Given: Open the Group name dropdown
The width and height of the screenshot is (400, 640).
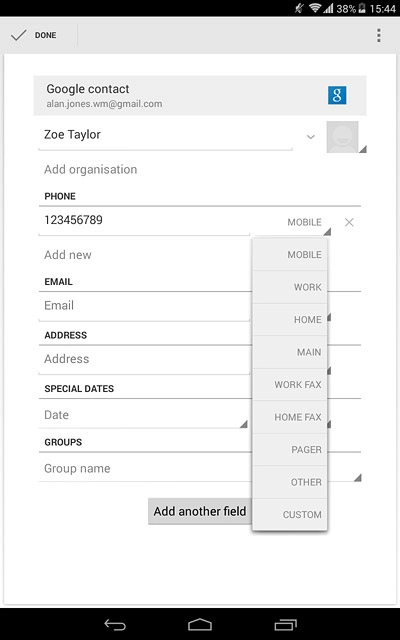Looking at the screenshot, I should (x=200, y=469).
